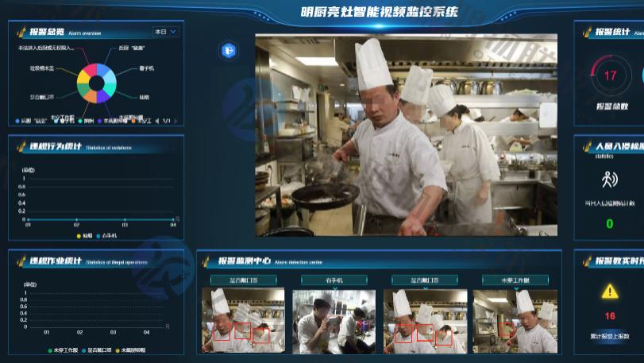Open snapshot under 是否戴口罩 tag beside 未穿工作服
Viewport: 644px width, 363px height.
[425, 322]
